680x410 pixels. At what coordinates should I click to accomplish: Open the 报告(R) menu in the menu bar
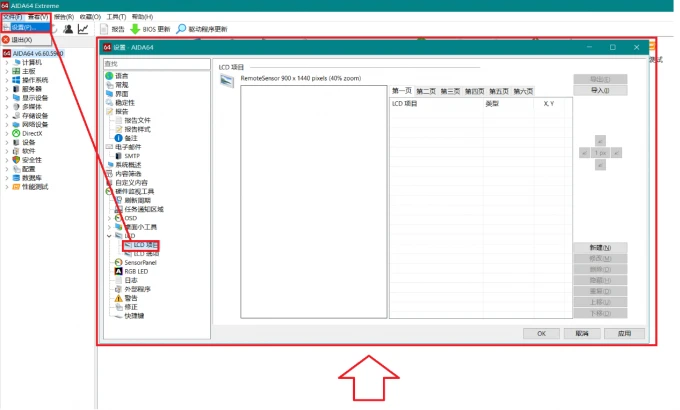[x=64, y=17]
